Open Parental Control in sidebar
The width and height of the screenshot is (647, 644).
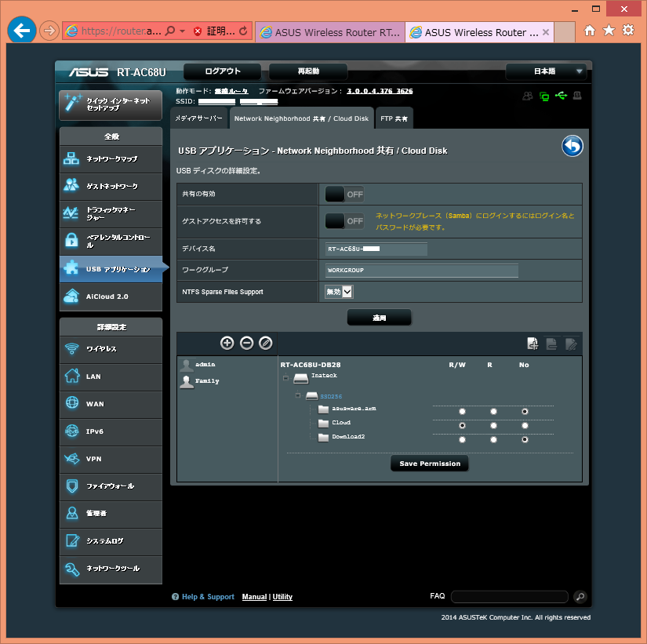tap(111, 242)
